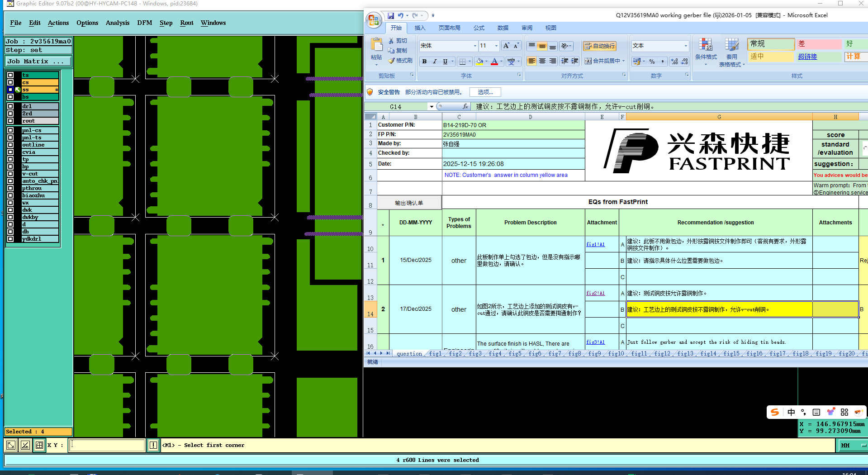Click the Align Text Right icon
The image size is (868, 475).
[x=552, y=61]
